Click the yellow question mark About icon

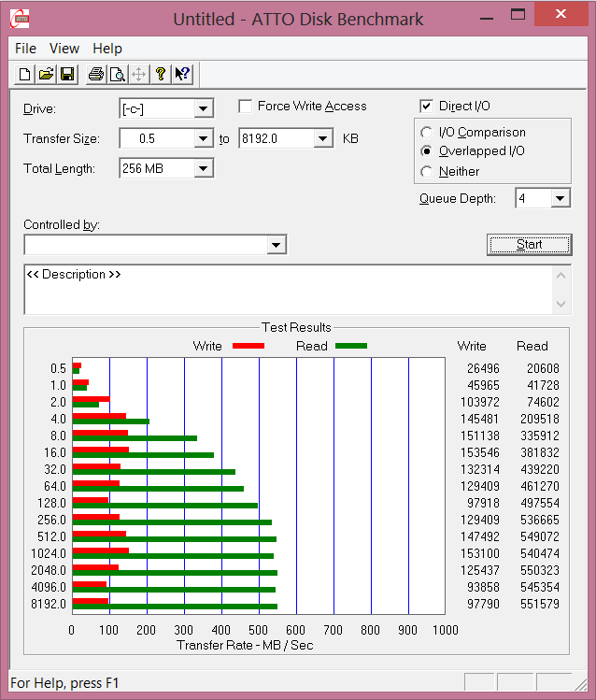[x=161, y=75]
